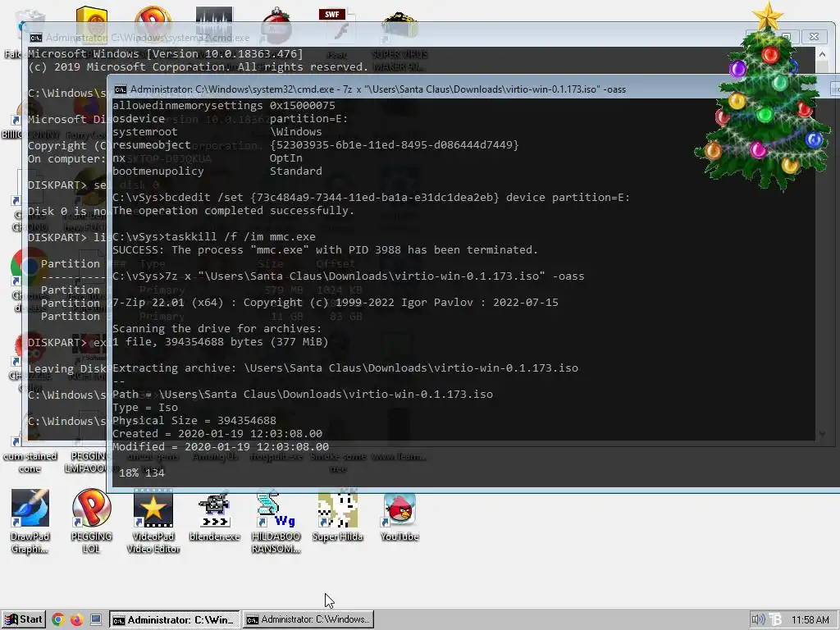Click the 'SUCCESS: The process mmc.exe' line
This screenshot has width=840, height=630.
point(325,249)
